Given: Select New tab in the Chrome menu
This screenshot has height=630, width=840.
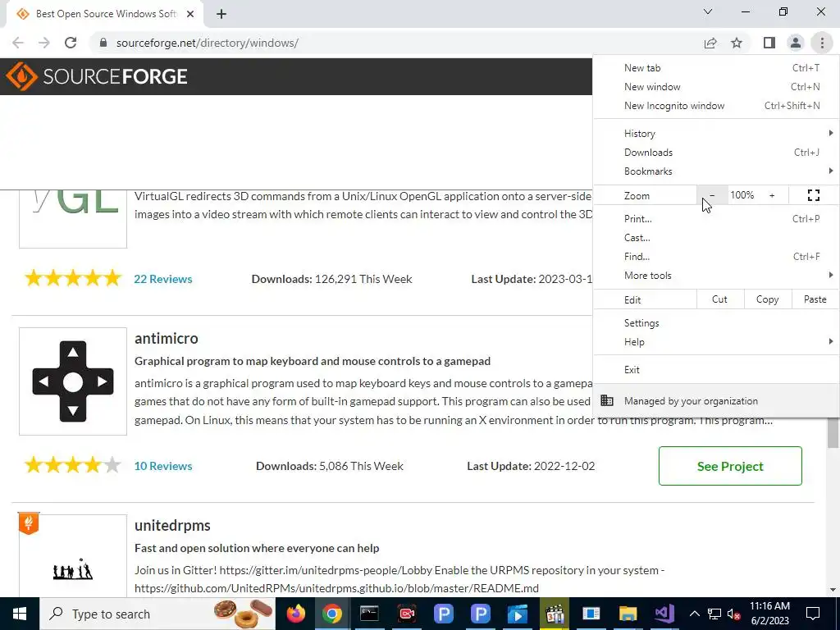Looking at the screenshot, I should (x=715, y=68).
